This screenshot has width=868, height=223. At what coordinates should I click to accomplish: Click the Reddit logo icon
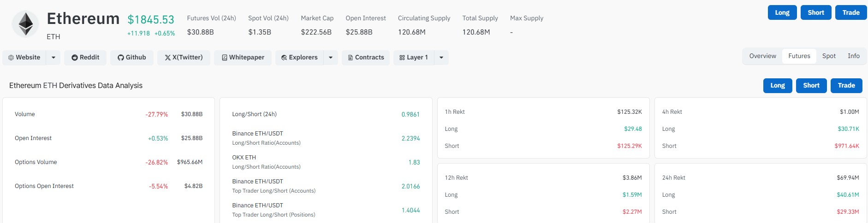click(75, 58)
